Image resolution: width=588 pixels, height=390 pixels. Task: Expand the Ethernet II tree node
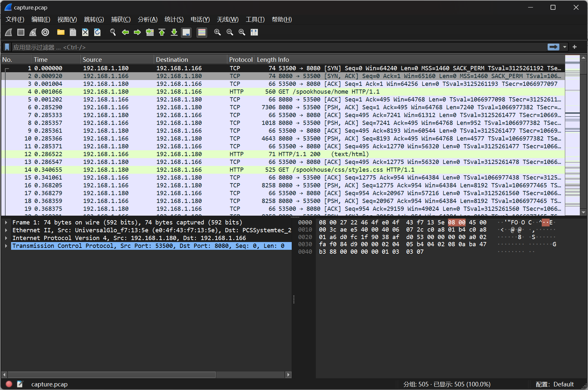coord(6,230)
